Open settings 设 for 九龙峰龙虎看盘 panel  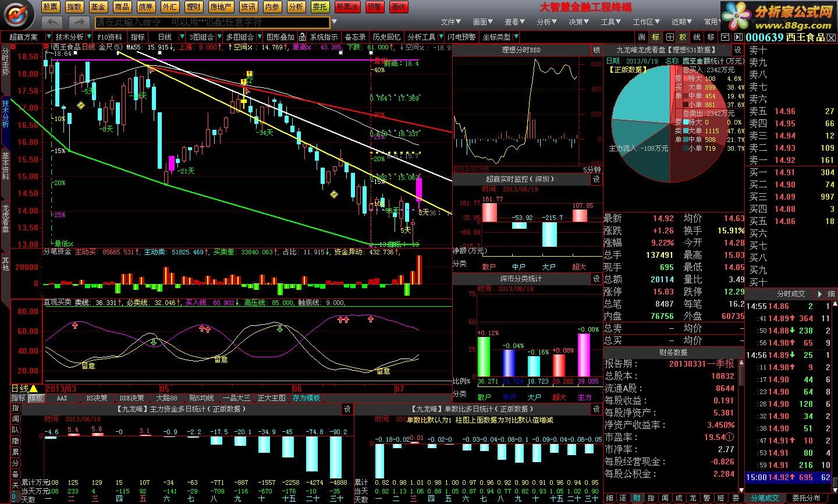pyautogui.click(x=737, y=50)
